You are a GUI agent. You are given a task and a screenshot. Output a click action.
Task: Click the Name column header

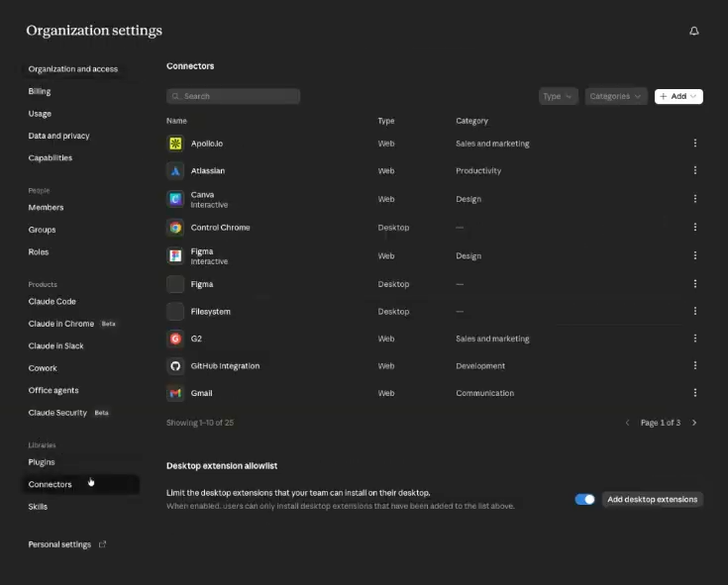click(176, 121)
